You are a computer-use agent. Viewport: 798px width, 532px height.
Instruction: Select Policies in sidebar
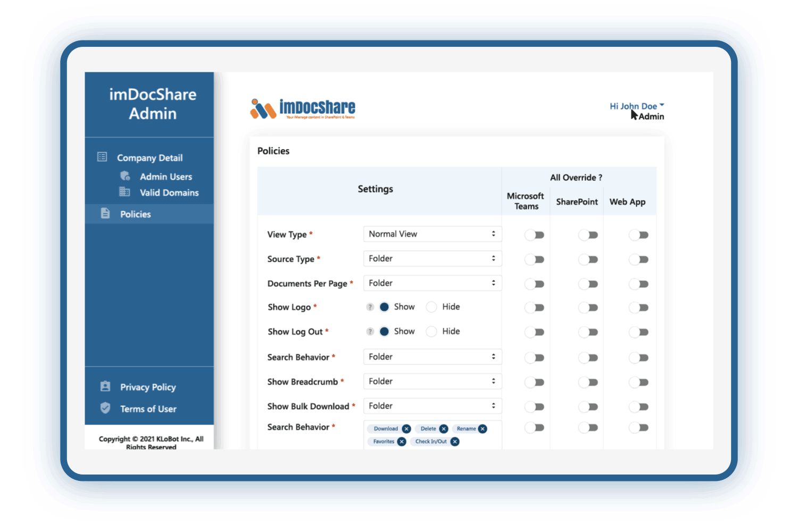[149, 214]
